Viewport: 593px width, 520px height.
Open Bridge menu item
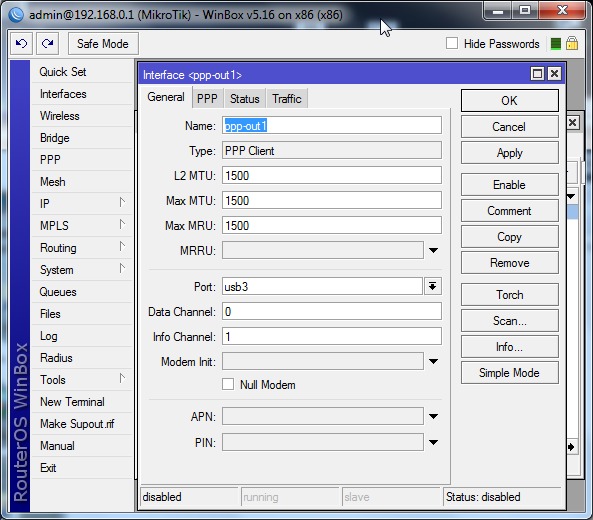(82, 138)
